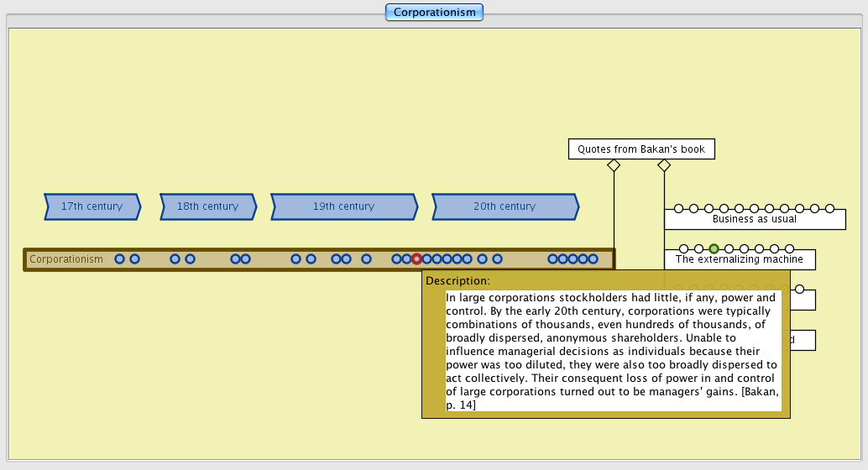Open the Corporationism tab at the top
The height and width of the screenshot is (470, 868).
(434, 12)
